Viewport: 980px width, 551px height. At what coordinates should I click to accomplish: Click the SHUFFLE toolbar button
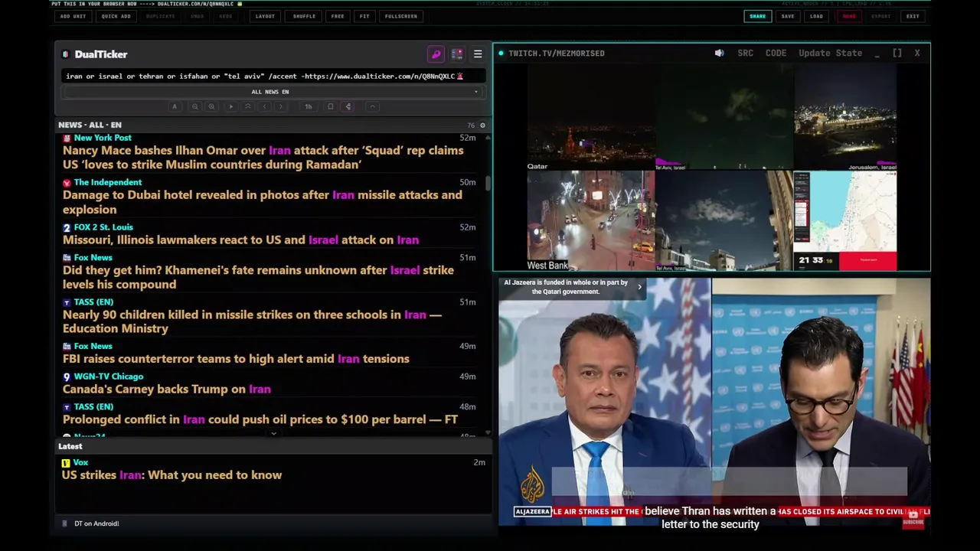pos(304,16)
